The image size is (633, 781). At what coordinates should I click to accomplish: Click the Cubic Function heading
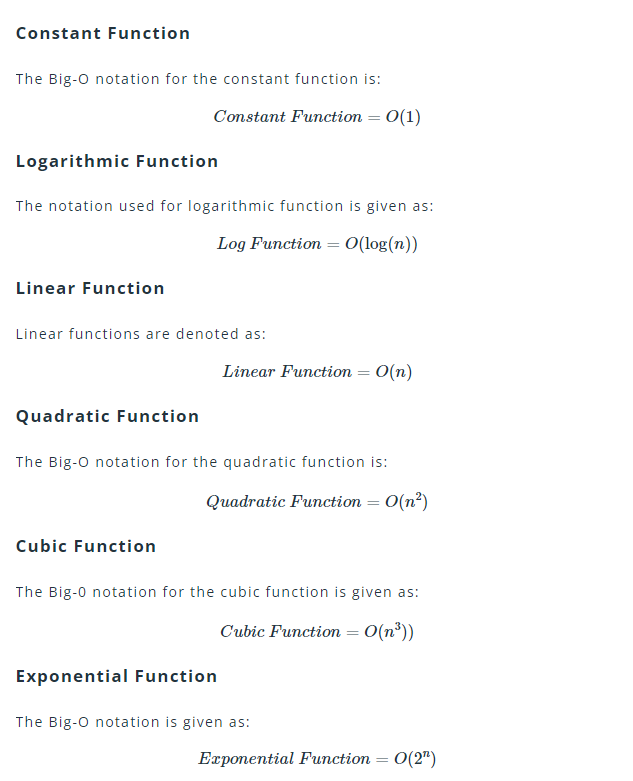tap(86, 546)
